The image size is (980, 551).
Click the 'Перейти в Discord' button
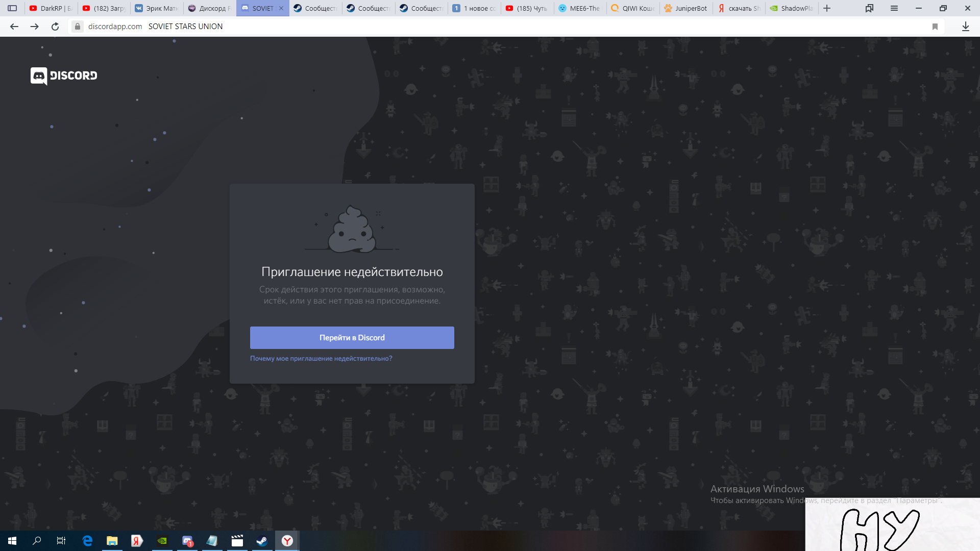[352, 338]
